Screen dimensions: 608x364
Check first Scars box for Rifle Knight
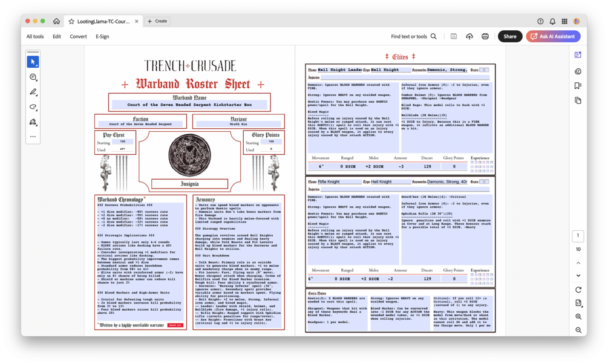coord(482,181)
